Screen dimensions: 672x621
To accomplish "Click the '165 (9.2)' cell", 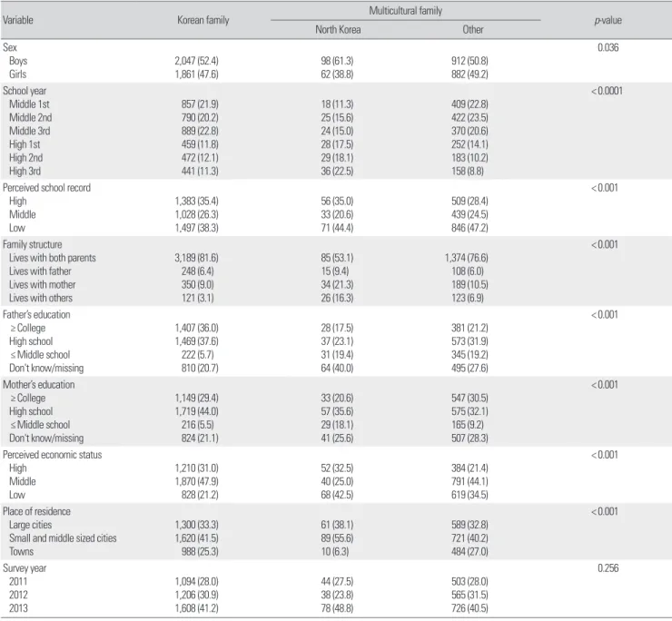I will click(x=468, y=425).
